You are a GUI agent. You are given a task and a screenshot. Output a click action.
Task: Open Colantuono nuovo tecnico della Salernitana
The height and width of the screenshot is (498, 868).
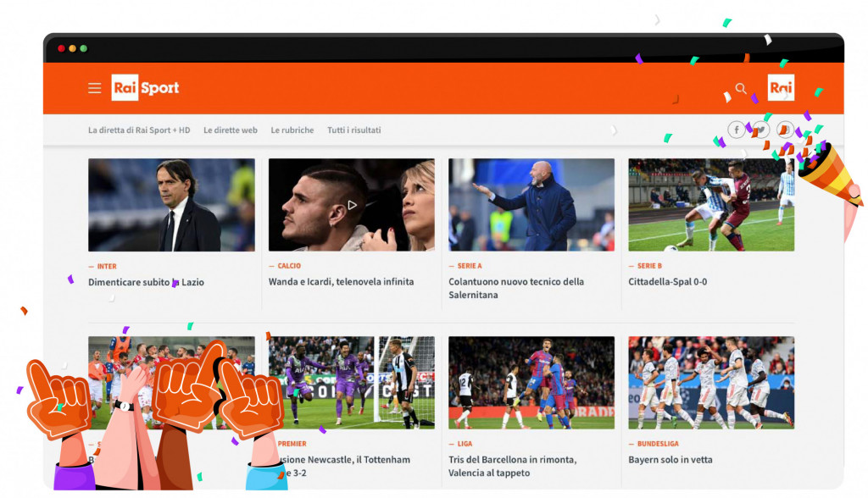tap(516, 288)
